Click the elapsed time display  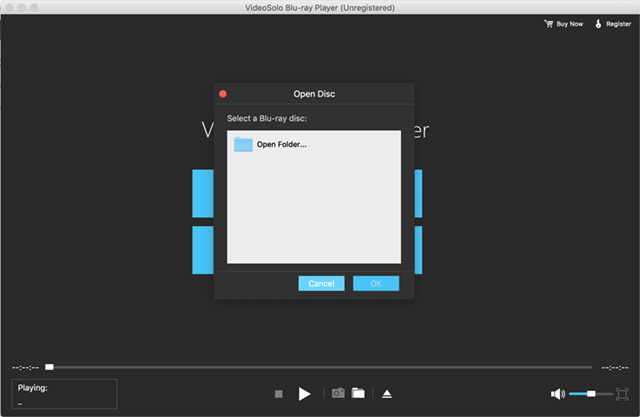(25, 368)
